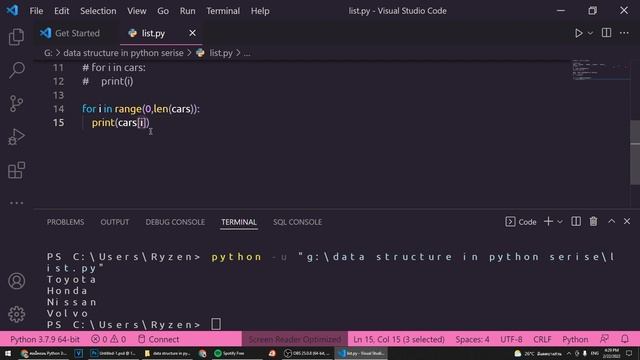
Task: Open the Manage gear icon
Action: [16, 314]
